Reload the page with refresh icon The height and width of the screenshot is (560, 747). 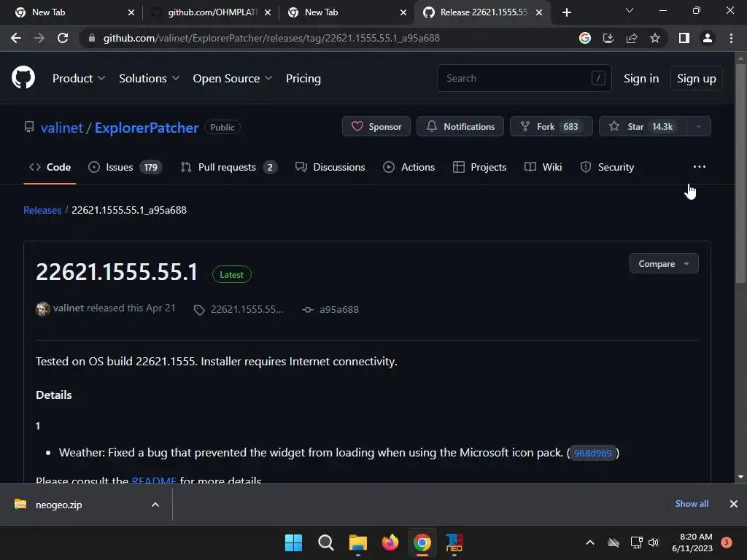[63, 38]
